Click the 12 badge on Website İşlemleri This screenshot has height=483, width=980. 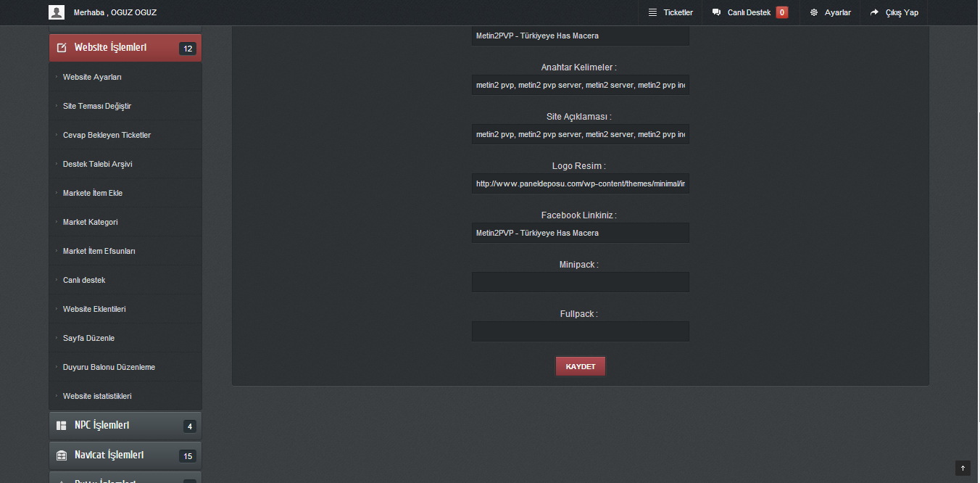pyautogui.click(x=188, y=49)
